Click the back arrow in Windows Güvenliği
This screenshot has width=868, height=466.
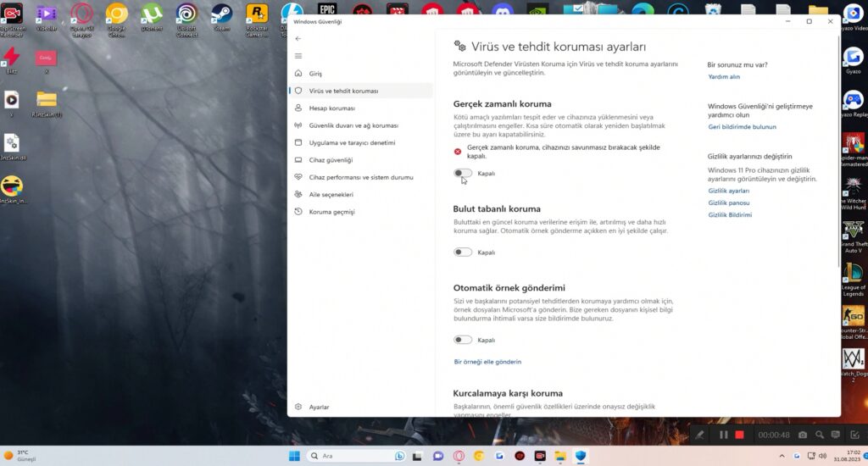pos(298,39)
